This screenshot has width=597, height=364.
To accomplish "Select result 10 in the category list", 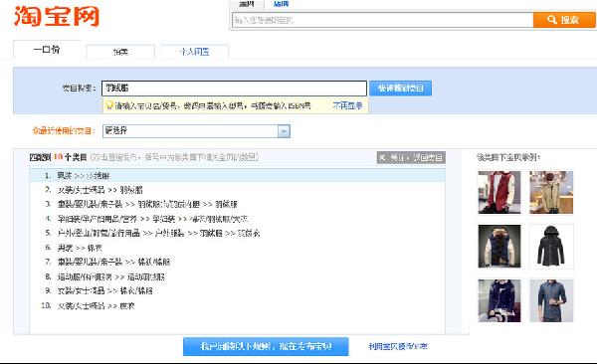I will tap(237, 305).
